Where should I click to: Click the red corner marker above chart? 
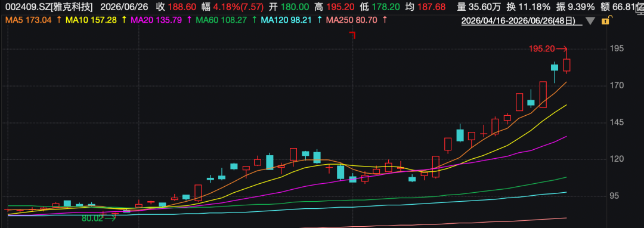point(352,35)
